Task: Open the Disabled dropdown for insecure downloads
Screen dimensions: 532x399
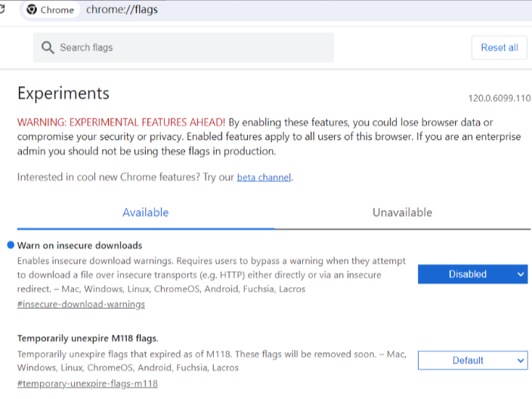Action: point(472,274)
